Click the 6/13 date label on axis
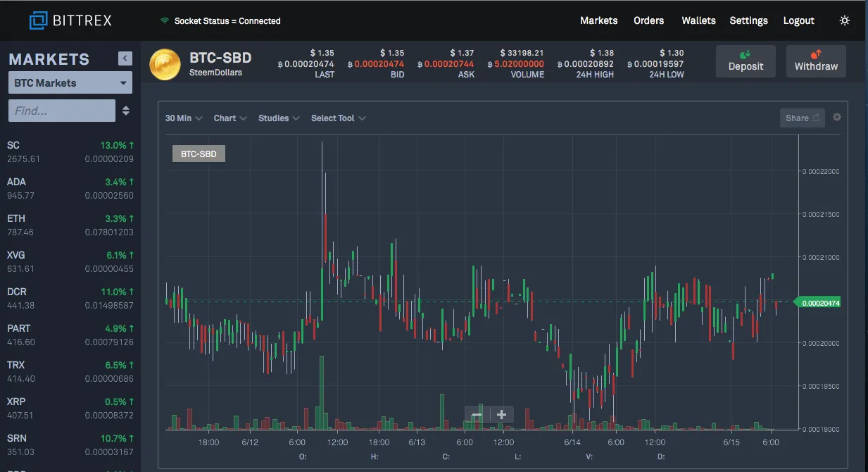 pos(417,442)
